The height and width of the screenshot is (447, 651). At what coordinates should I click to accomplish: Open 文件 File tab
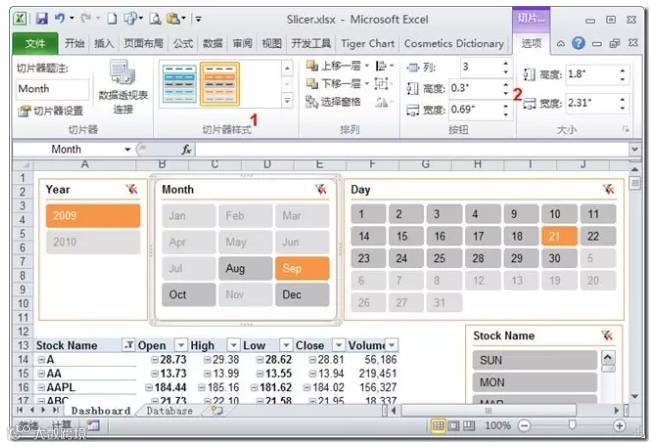35,43
